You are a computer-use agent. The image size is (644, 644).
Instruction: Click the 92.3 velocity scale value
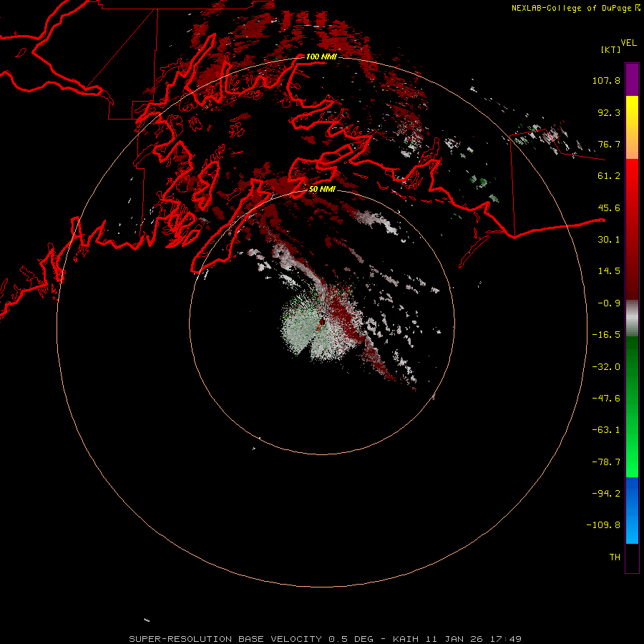609,112
